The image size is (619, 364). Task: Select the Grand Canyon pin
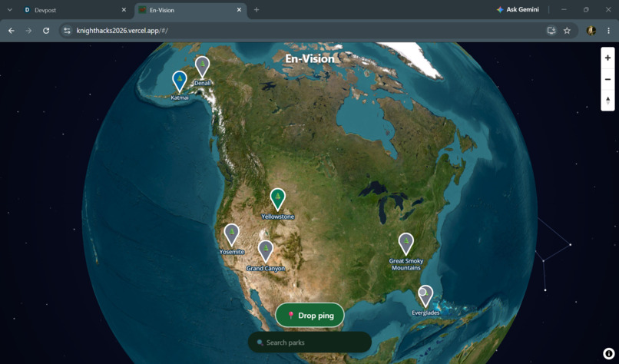[266, 250]
